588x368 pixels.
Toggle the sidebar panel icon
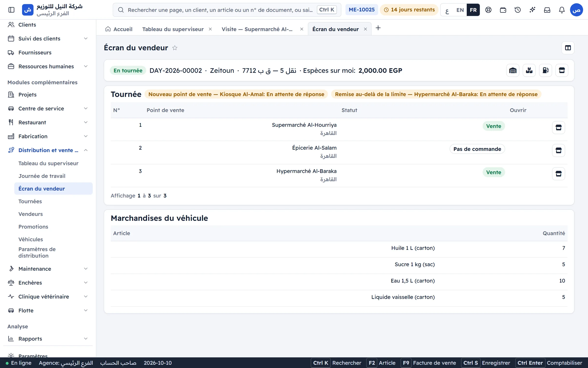pyautogui.click(x=12, y=10)
